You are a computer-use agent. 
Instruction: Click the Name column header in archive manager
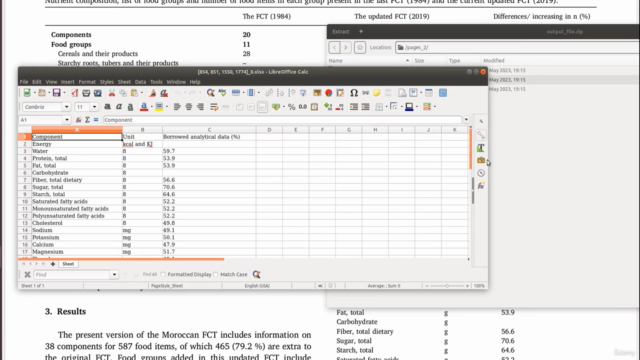coord(336,61)
